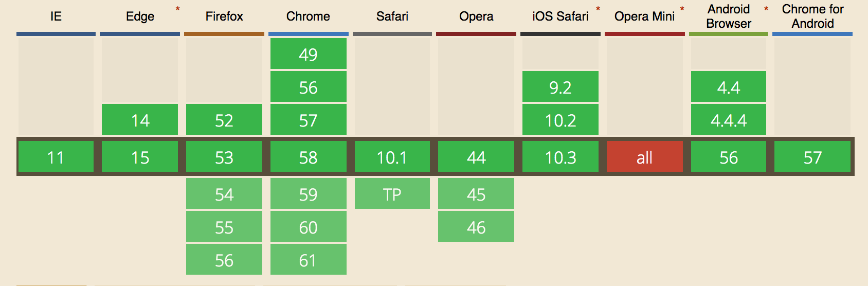Select the Android Browser 4.4.4 cell
The height and width of the screenshot is (286, 868).
pyautogui.click(x=729, y=120)
